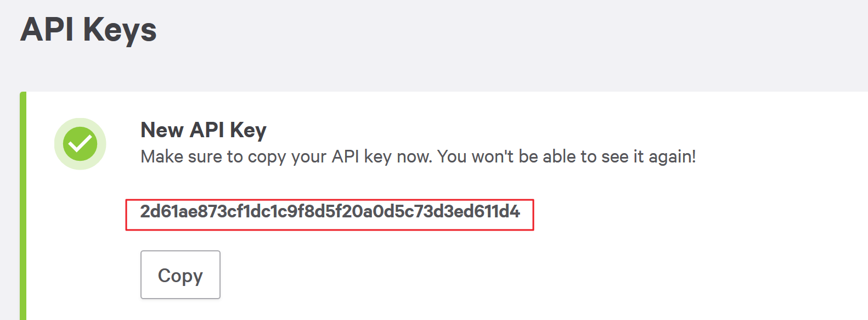Viewport: 868px width, 320px height.
Task: Click the red outlined box around key
Action: tap(330, 215)
